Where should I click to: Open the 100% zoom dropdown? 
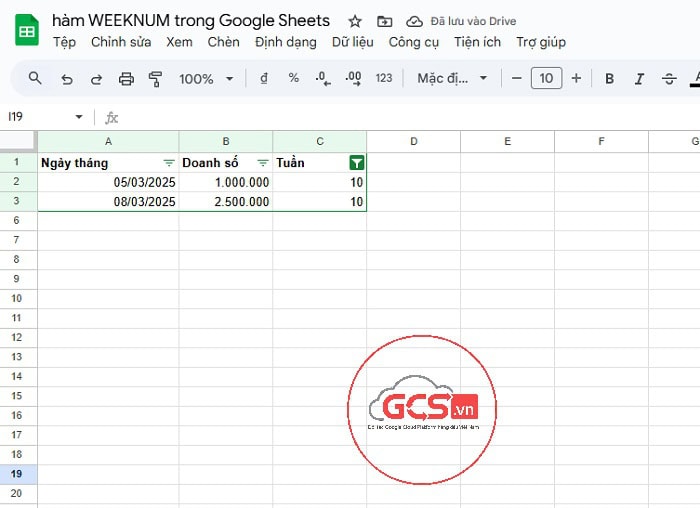(205, 79)
